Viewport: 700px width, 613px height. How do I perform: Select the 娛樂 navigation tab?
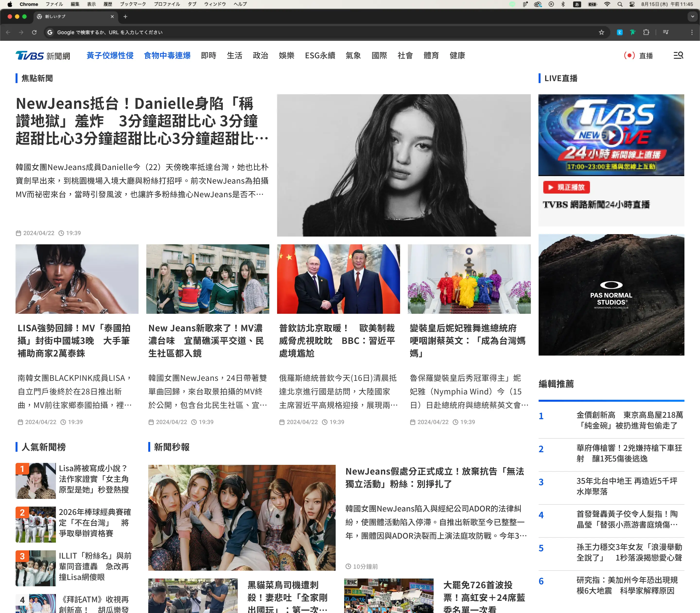coord(286,55)
